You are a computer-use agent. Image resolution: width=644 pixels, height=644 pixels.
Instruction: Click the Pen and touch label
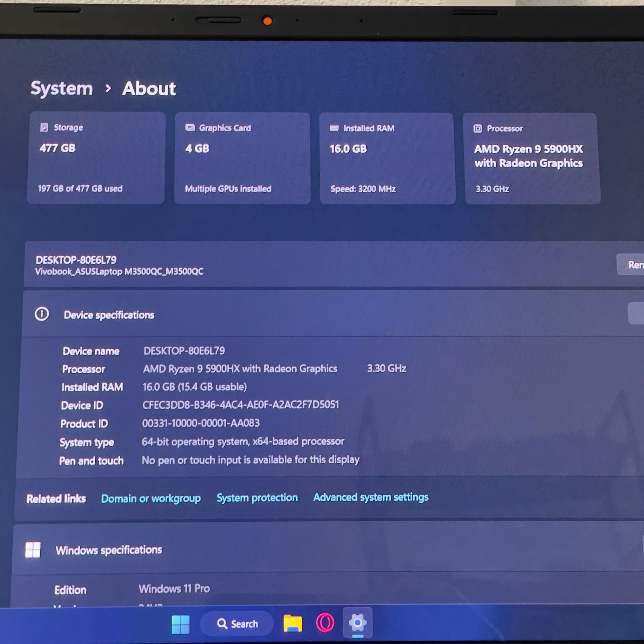[91, 461]
